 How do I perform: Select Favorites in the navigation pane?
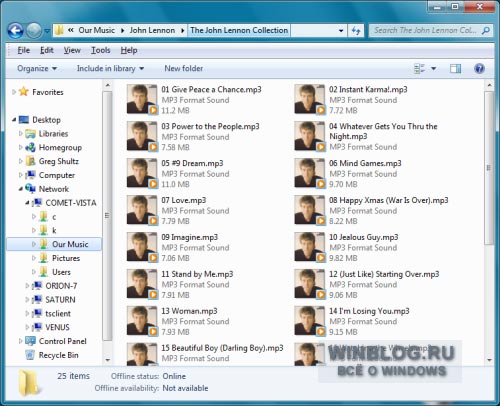point(48,92)
